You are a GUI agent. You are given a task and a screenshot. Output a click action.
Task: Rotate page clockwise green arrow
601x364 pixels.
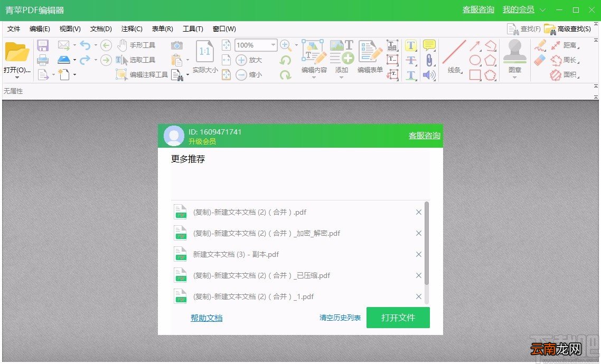tap(285, 75)
